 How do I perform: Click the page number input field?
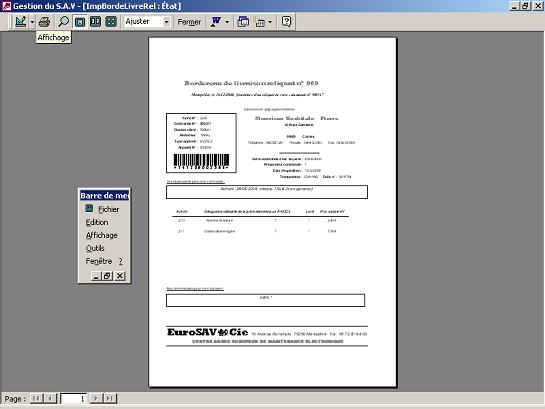click(74, 399)
